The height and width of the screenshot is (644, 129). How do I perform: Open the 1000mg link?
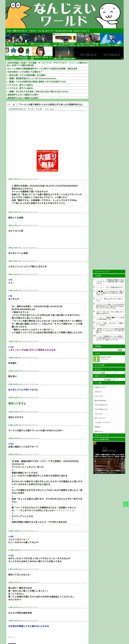(x=97, y=427)
